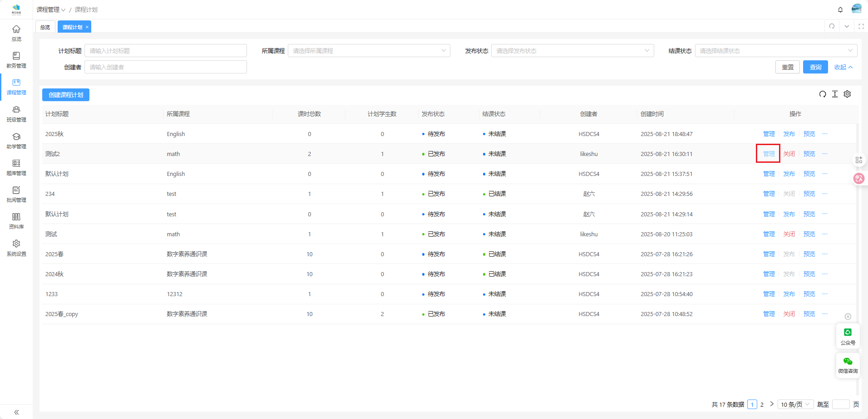Click the 查询 search button
The width and height of the screenshot is (868, 419).
click(x=815, y=67)
